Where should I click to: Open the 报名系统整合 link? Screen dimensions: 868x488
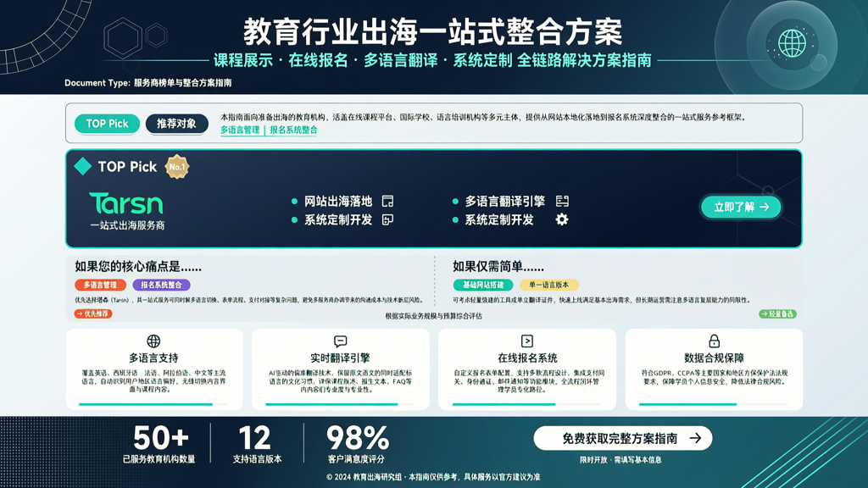[293, 130]
